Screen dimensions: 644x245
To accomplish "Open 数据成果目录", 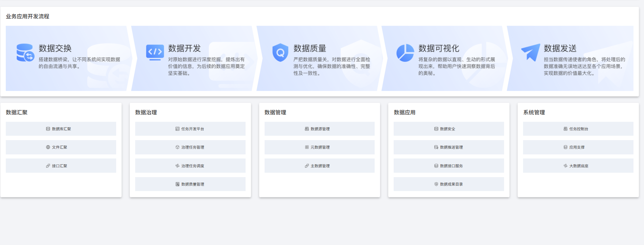I will pyautogui.click(x=449, y=184).
